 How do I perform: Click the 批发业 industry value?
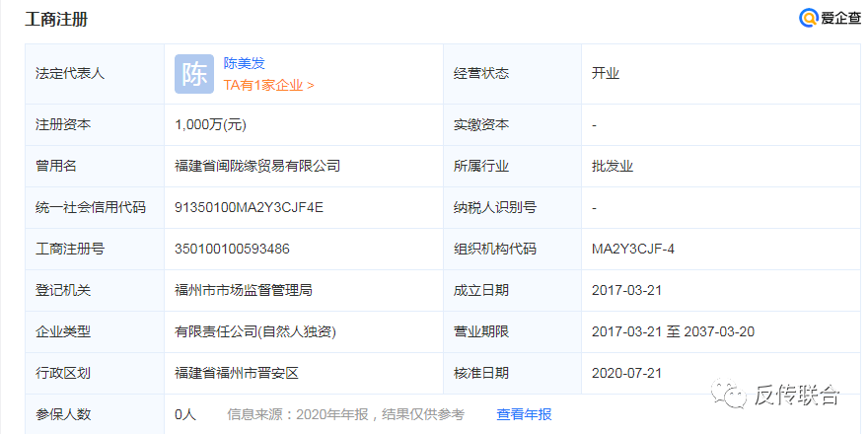[x=613, y=166]
